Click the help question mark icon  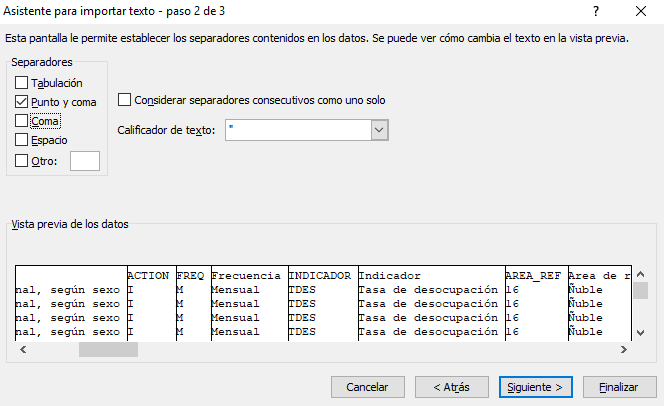pyautogui.click(x=596, y=11)
